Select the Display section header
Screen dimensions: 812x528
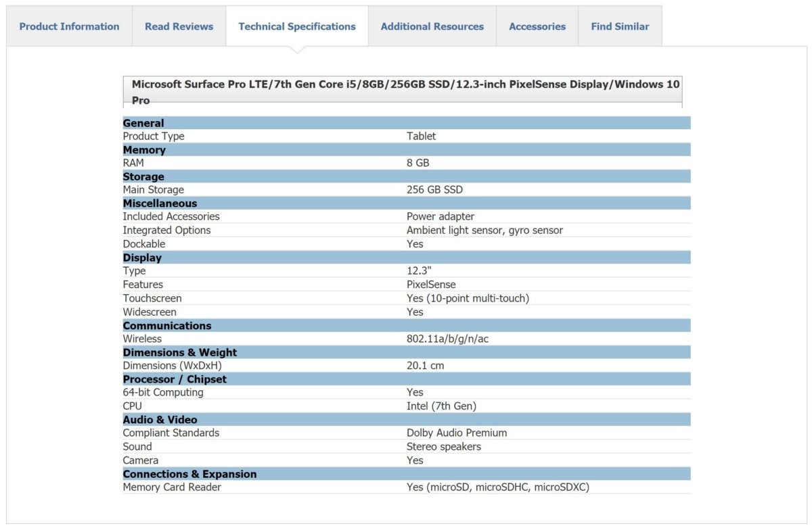point(407,258)
